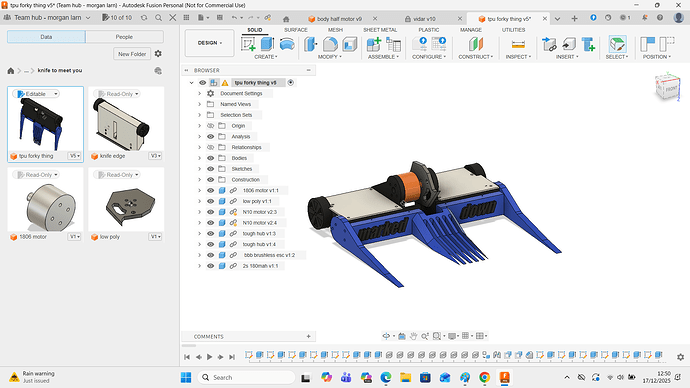Select the Shell tool

point(349,44)
